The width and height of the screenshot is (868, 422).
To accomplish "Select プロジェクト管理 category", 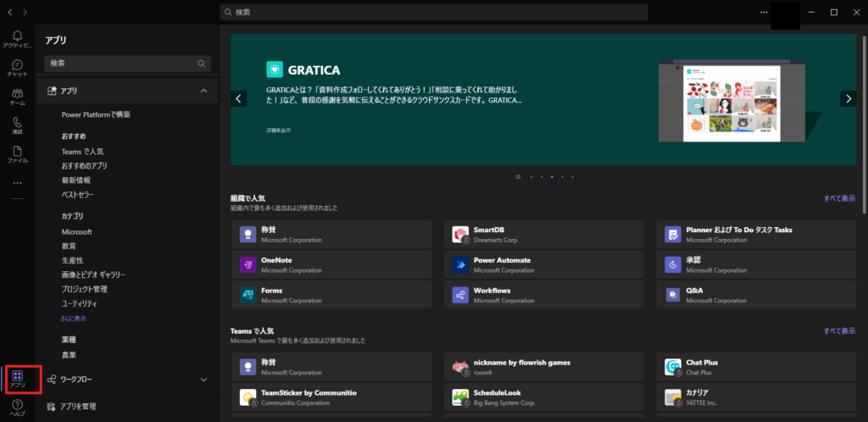I will click(x=84, y=289).
